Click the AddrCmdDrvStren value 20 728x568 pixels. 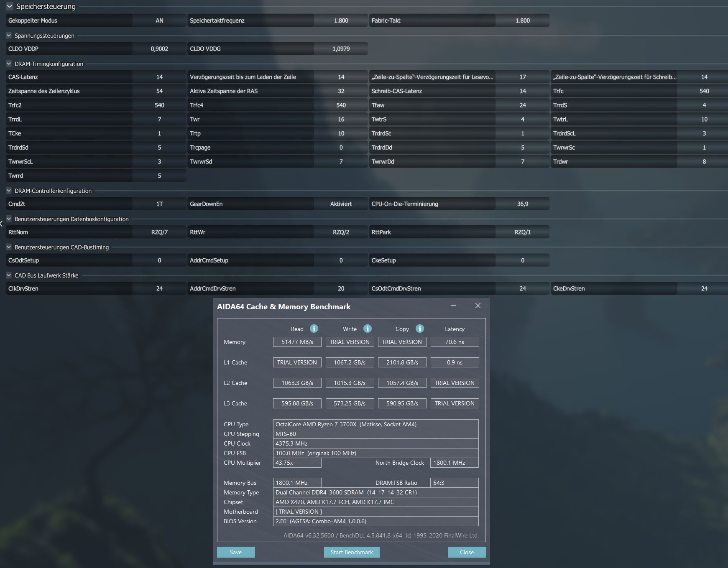tap(341, 289)
